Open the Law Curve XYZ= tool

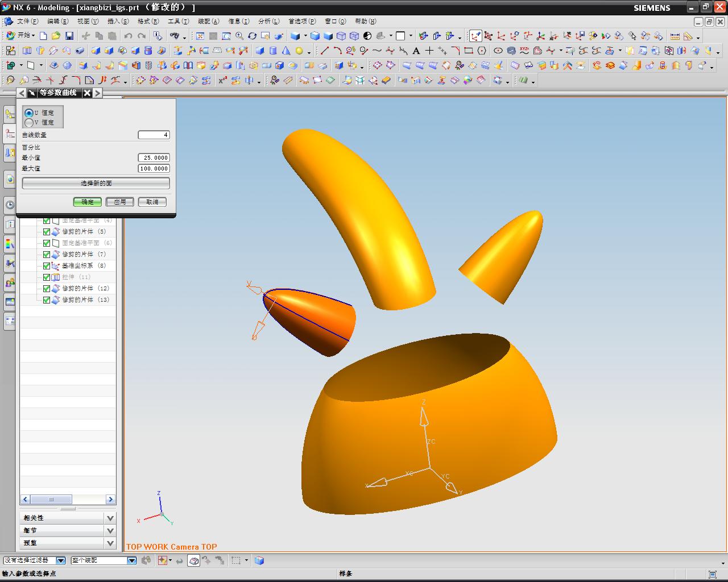(524, 51)
